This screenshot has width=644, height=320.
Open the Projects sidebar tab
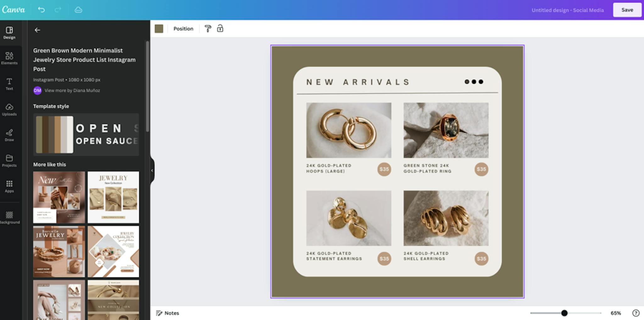click(9, 161)
